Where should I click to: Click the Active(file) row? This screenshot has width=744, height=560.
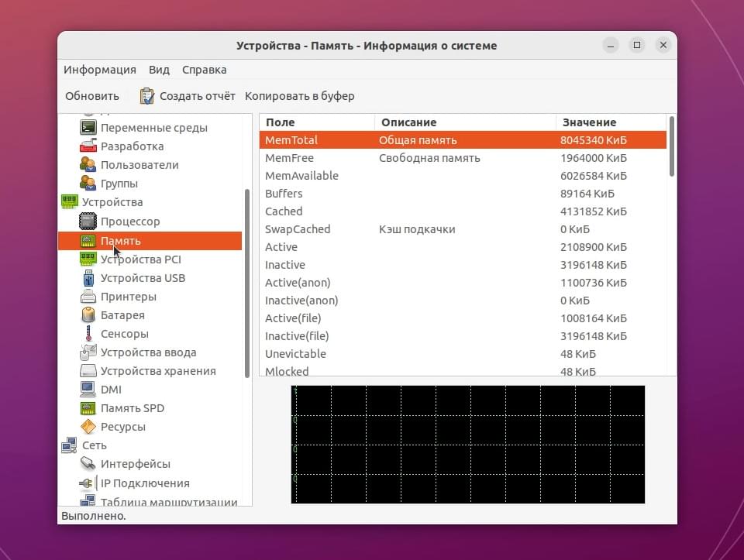click(463, 318)
